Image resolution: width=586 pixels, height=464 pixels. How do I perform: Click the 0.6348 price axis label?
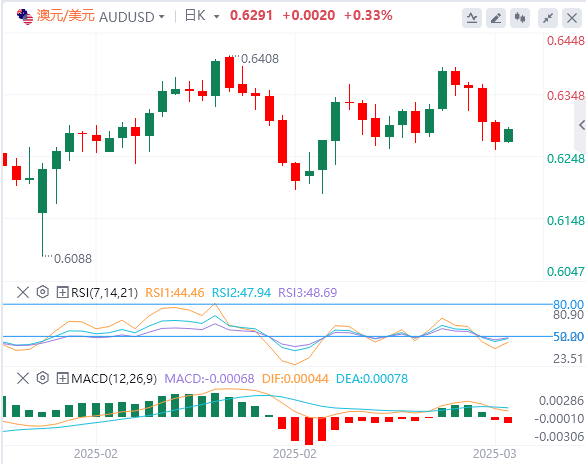point(566,96)
